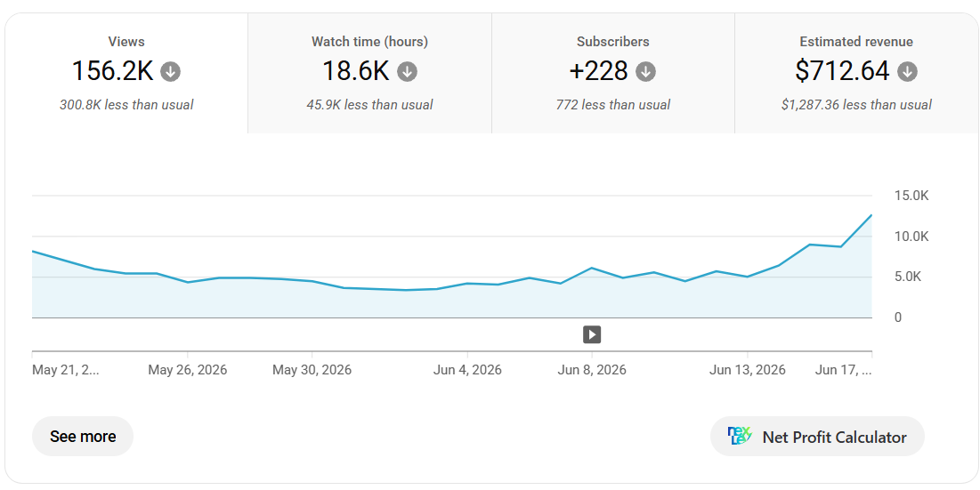Click the Jun 8, 2026 axis label
This screenshot has width=980, height=490.
[x=592, y=370]
